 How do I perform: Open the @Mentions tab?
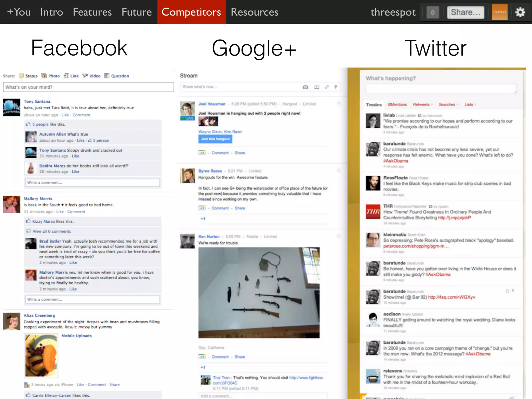pyautogui.click(x=397, y=104)
